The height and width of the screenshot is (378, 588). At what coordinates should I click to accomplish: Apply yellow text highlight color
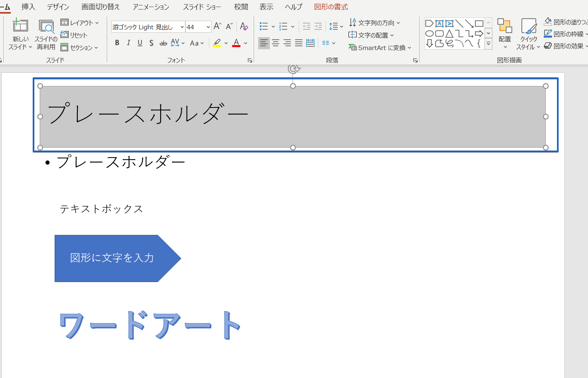[217, 43]
